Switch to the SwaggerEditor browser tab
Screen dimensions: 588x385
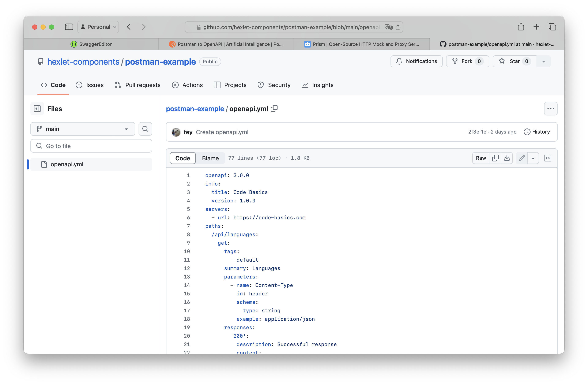point(95,44)
